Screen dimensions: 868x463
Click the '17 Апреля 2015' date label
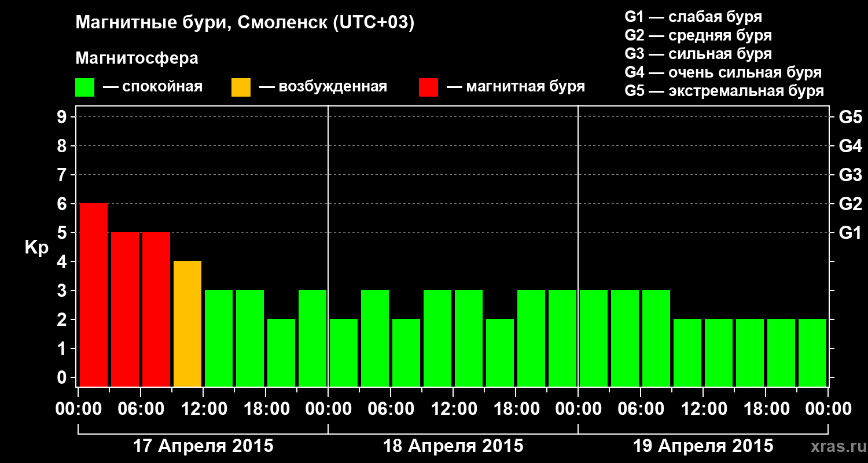coord(203,446)
